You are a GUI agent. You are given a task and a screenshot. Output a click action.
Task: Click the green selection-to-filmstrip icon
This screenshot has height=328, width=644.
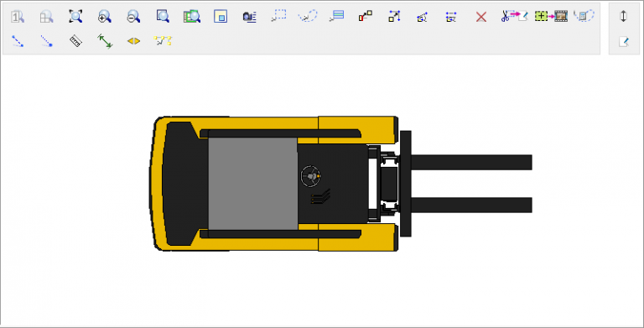click(551, 16)
